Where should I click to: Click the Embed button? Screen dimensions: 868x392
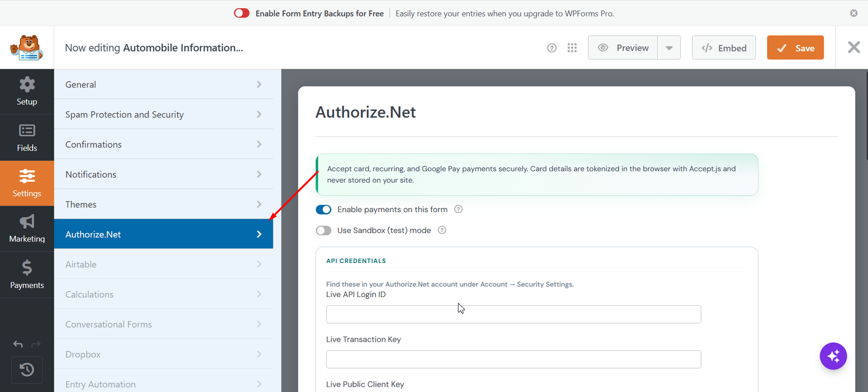click(724, 48)
